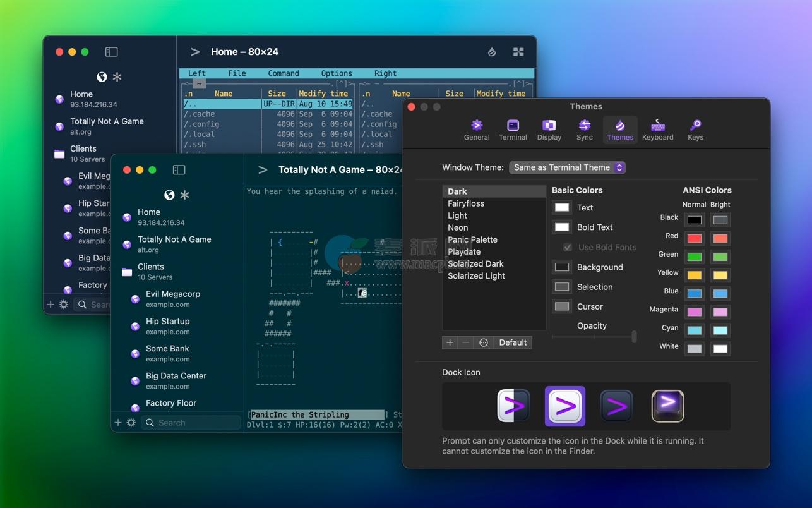Choose the Neon theme

click(x=494, y=227)
